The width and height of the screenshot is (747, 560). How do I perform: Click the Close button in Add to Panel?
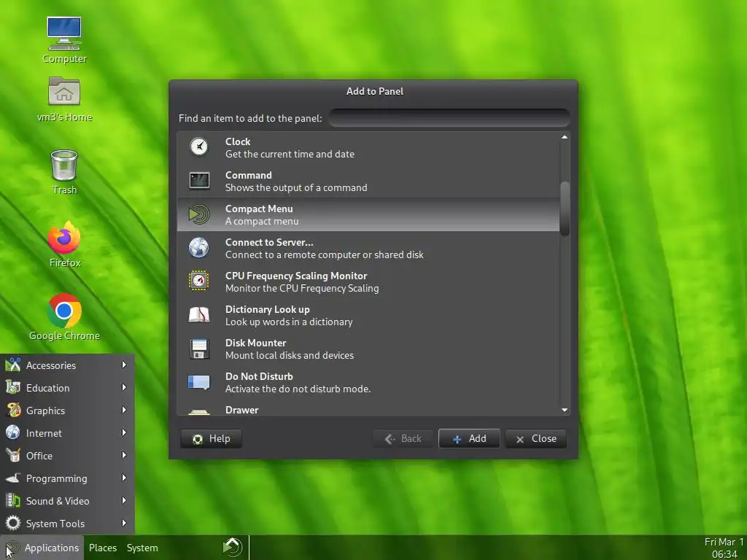point(536,438)
